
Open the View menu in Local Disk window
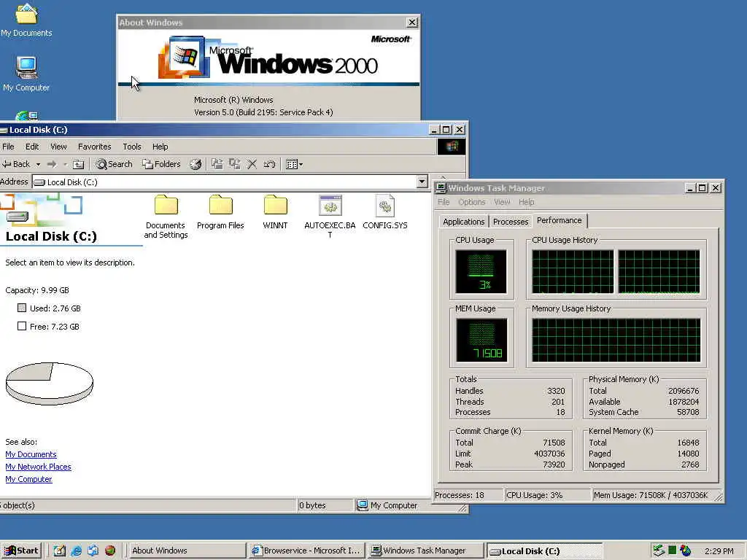[58, 147]
